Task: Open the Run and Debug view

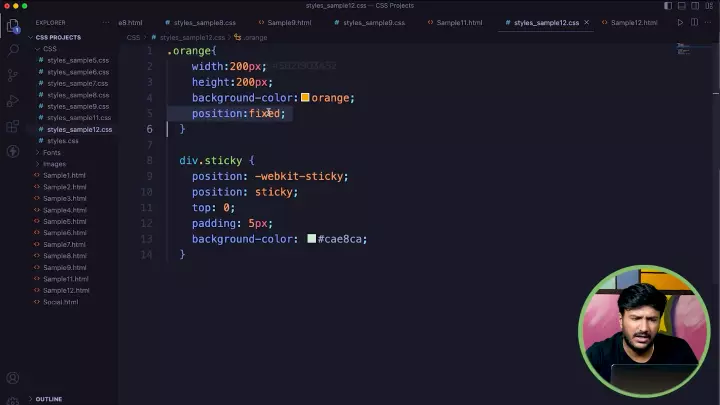Action: pos(13,100)
